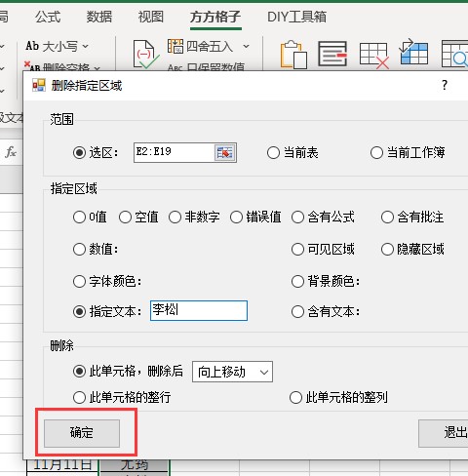Open the 公式 ribbon tab
The image size is (468, 476).
coord(48,17)
